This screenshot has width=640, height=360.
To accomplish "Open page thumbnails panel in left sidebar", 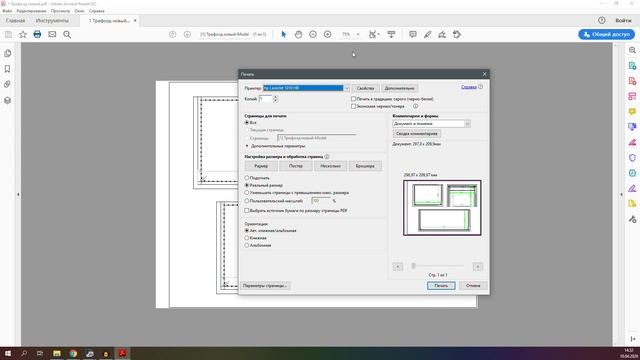I will [8, 53].
